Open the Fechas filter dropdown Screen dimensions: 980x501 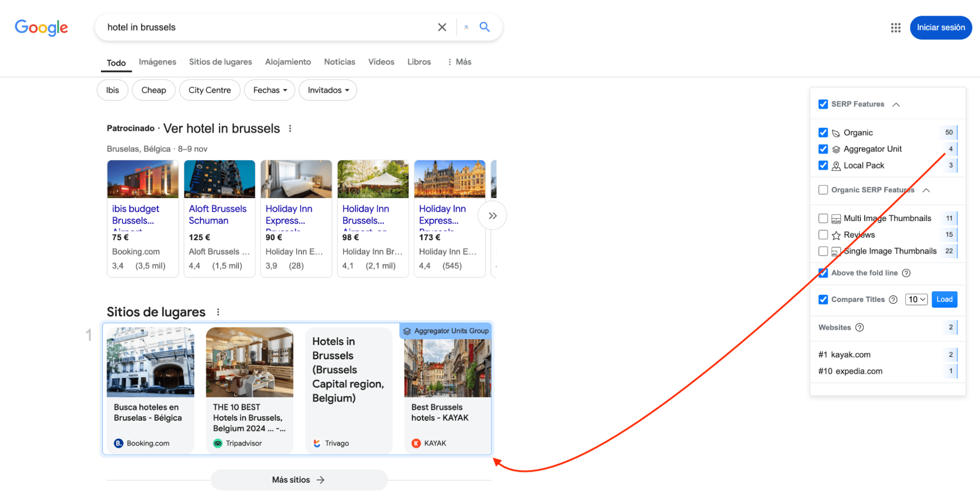click(x=270, y=90)
